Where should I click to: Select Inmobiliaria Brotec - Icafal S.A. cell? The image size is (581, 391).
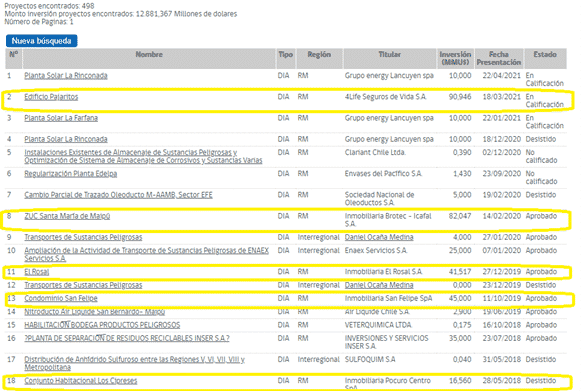(388, 220)
